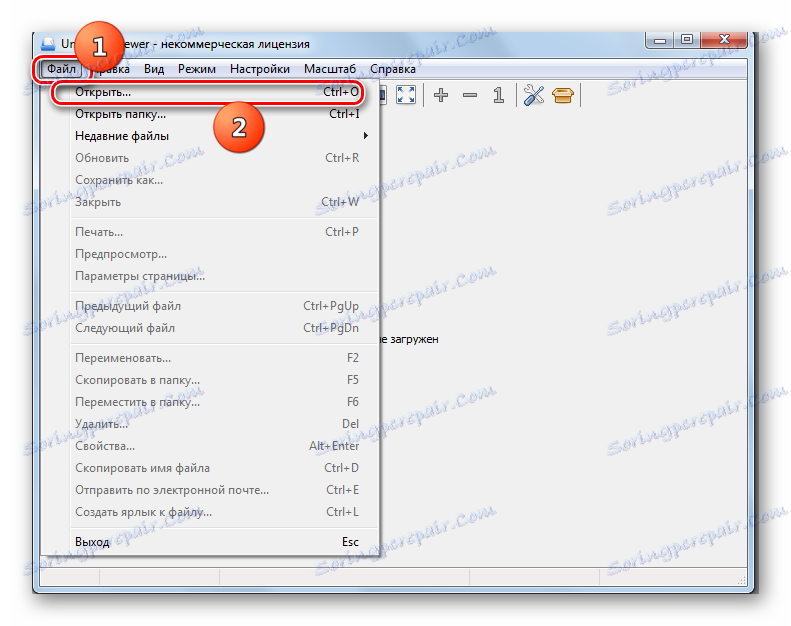Click the zoom out minus icon
The image size is (791, 626).
tap(470, 94)
